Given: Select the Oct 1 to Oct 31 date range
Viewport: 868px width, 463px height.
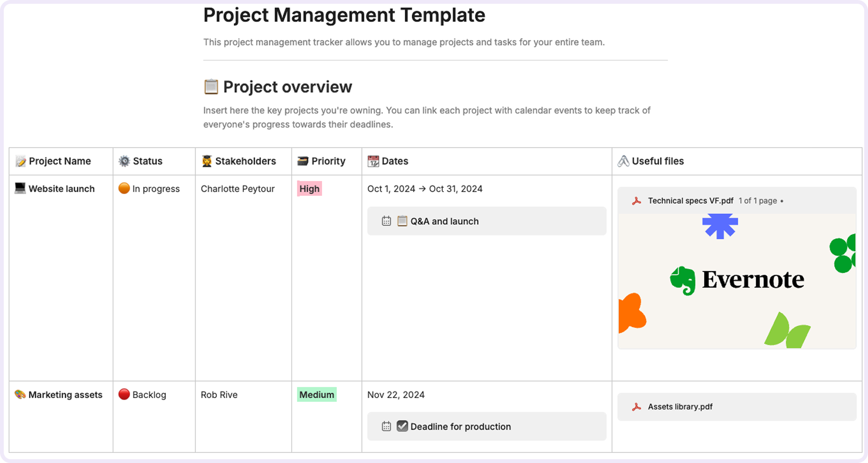Looking at the screenshot, I should tap(425, 189).
